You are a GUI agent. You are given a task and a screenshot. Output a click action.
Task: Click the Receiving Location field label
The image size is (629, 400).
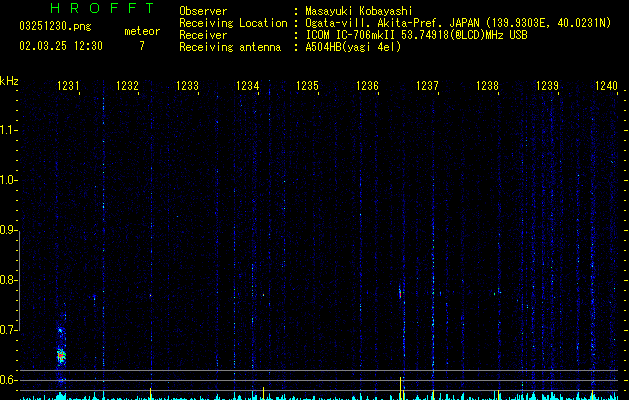(x=233, y=23)
